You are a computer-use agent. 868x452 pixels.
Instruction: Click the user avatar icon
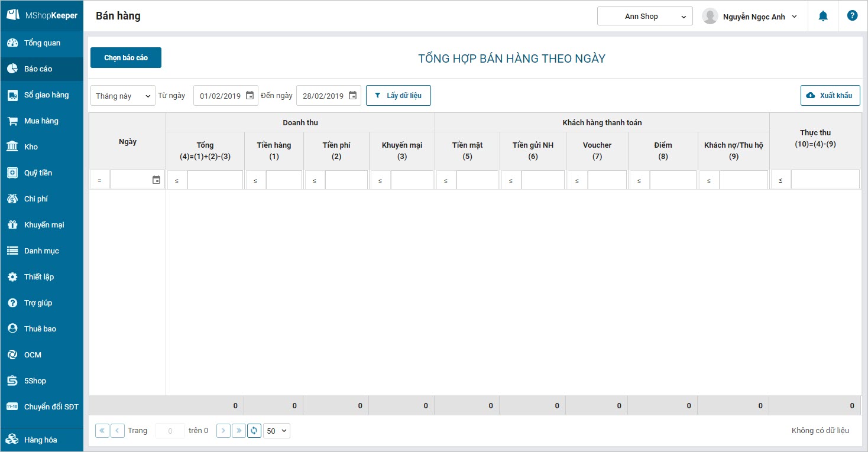click(x=710, y=17)
